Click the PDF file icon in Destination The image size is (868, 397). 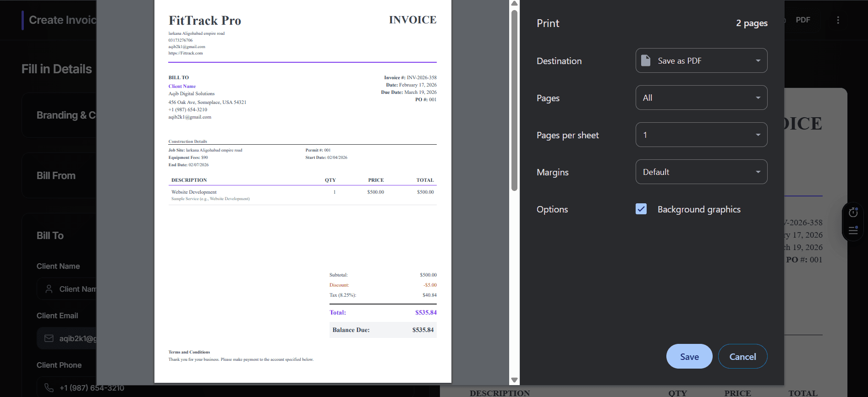click(646, 60)
